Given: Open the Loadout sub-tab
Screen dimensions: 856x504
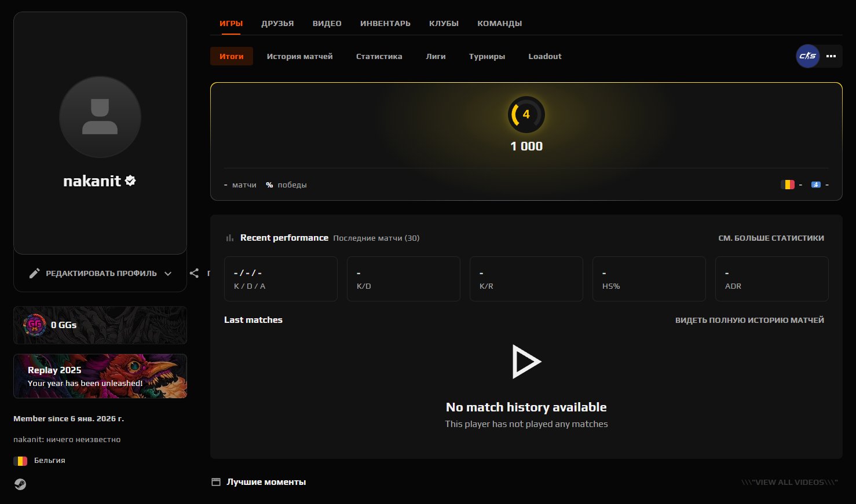Looking at the screenshot, I should (544, 56).
